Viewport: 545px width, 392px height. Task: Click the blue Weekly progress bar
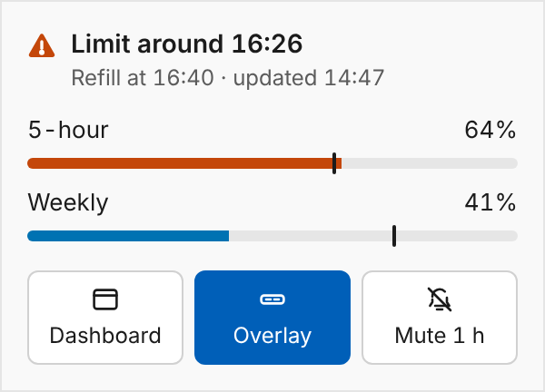(x=128, y=236)
